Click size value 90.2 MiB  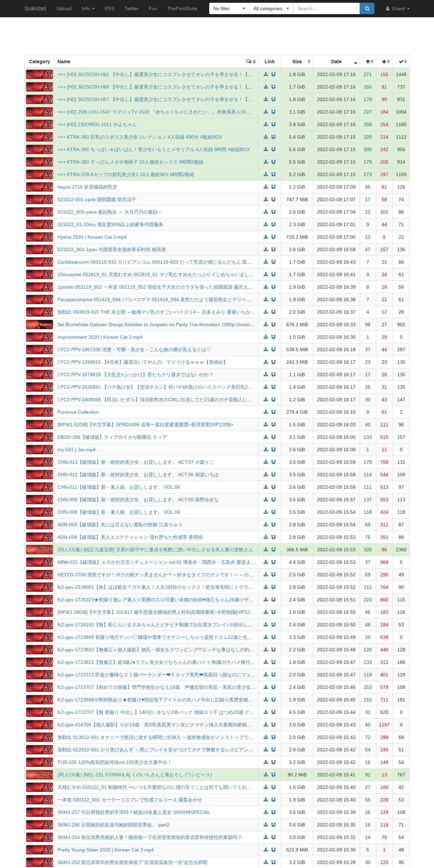pyautogui.click(x=297, y=775)
